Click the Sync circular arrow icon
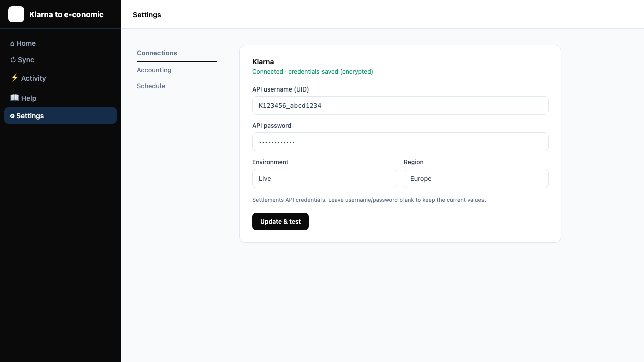The image size is (644, 362). click(13, 60)
